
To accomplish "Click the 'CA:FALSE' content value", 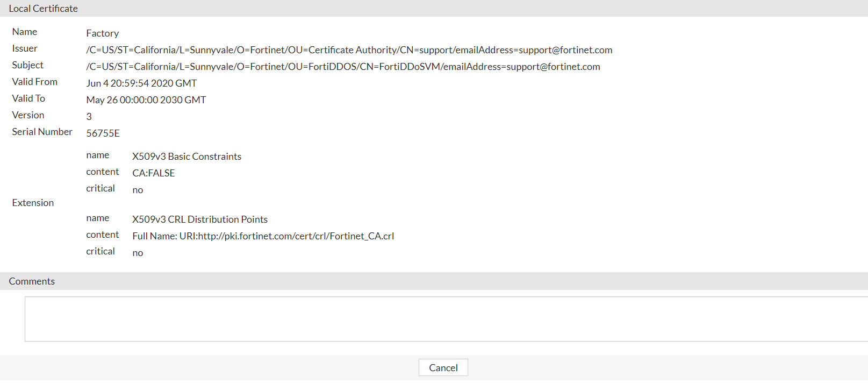I will (154, 173).
